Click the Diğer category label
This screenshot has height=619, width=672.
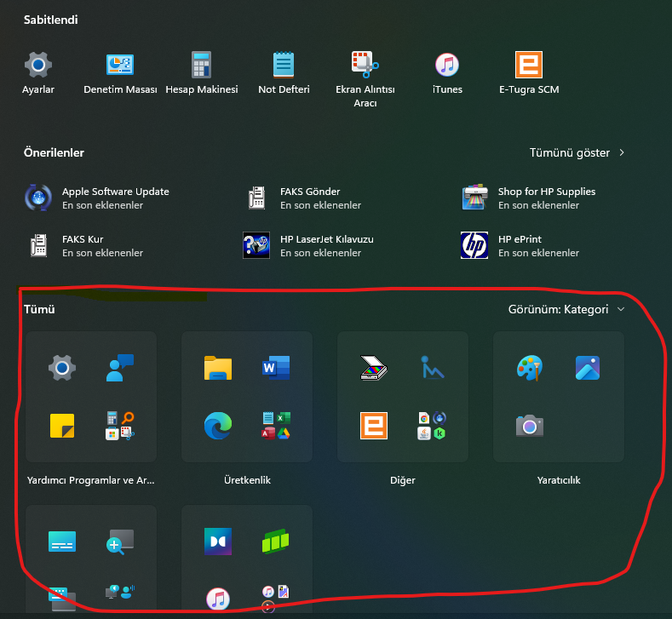(402, 480)
